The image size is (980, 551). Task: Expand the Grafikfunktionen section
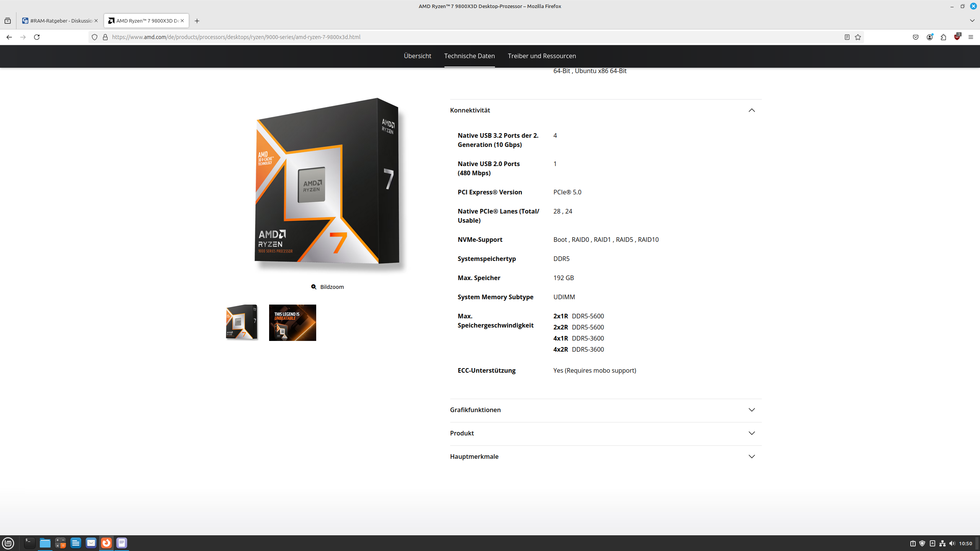point(751,410)
